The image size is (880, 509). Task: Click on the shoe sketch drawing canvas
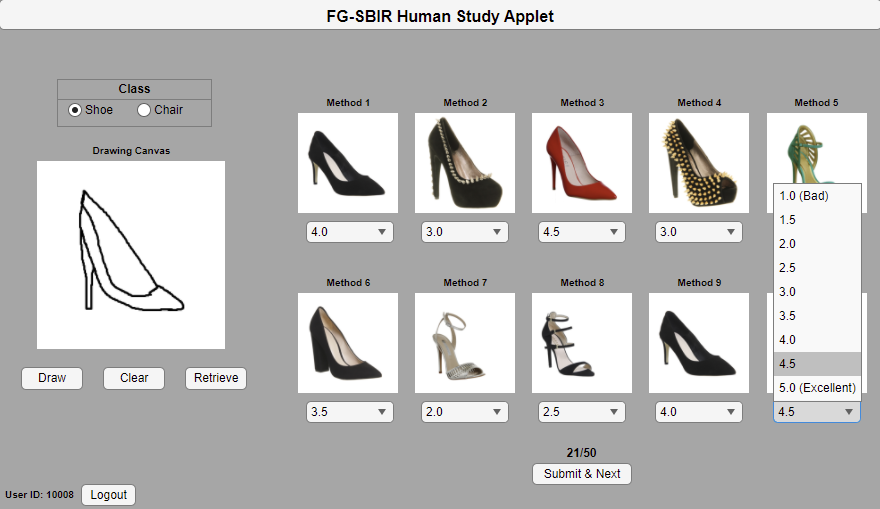pyautogui.click(x=131, y=255)
